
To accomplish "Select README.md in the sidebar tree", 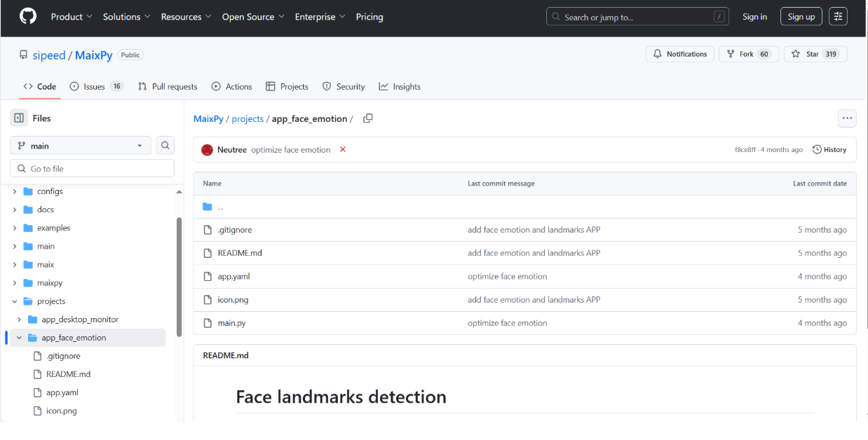I will point(68,374).
